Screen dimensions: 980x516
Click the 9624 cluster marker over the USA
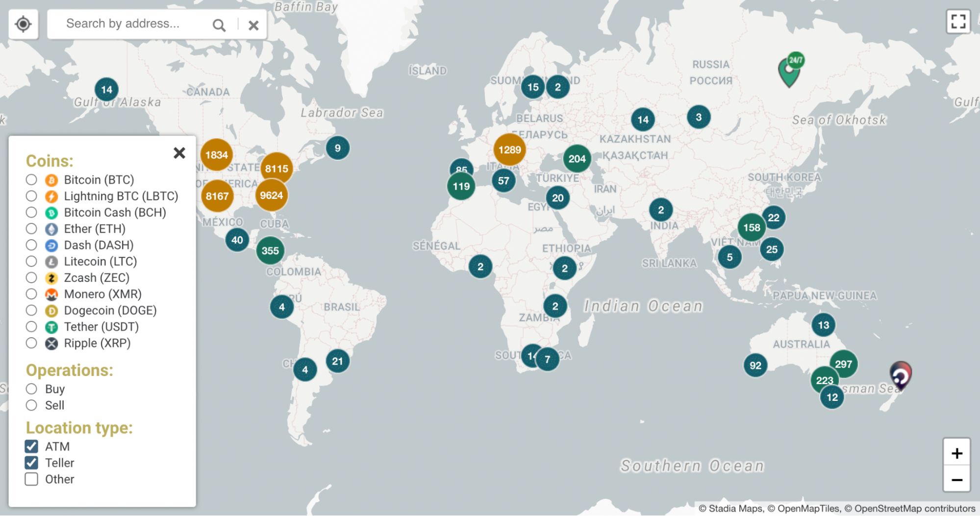pos(273,195)
